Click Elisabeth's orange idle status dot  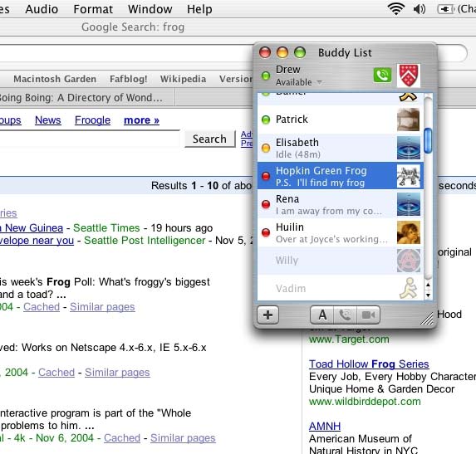point(266,148)
